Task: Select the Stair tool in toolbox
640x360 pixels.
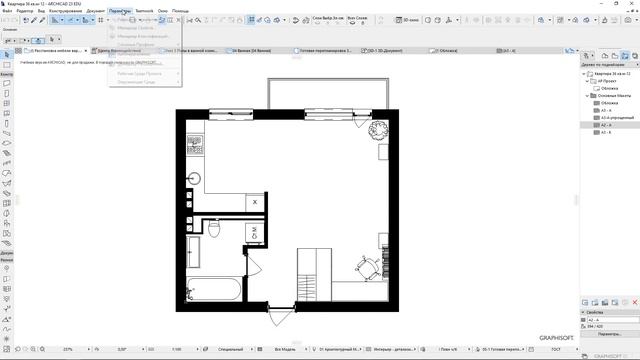Action: pos(7,153)
